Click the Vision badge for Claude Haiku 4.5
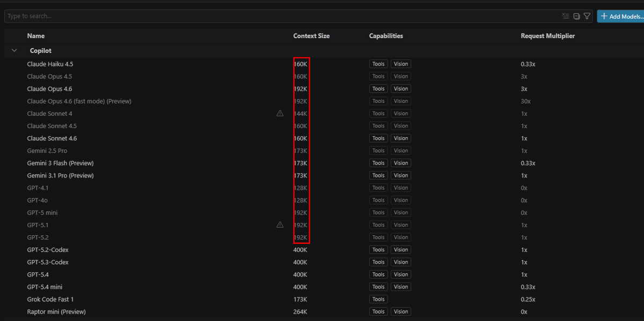 click(x=401, y=64)
